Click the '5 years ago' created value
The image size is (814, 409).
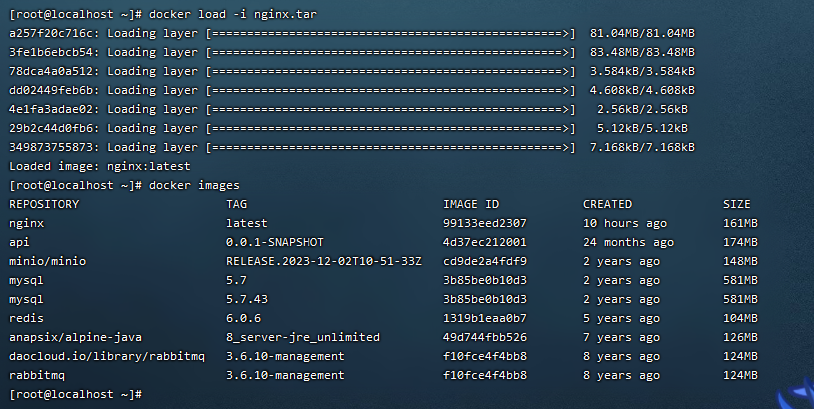[x=621, y=318]
